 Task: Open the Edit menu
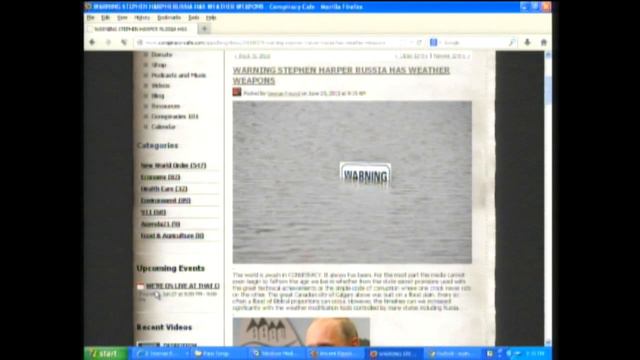(x=105, y=18)
